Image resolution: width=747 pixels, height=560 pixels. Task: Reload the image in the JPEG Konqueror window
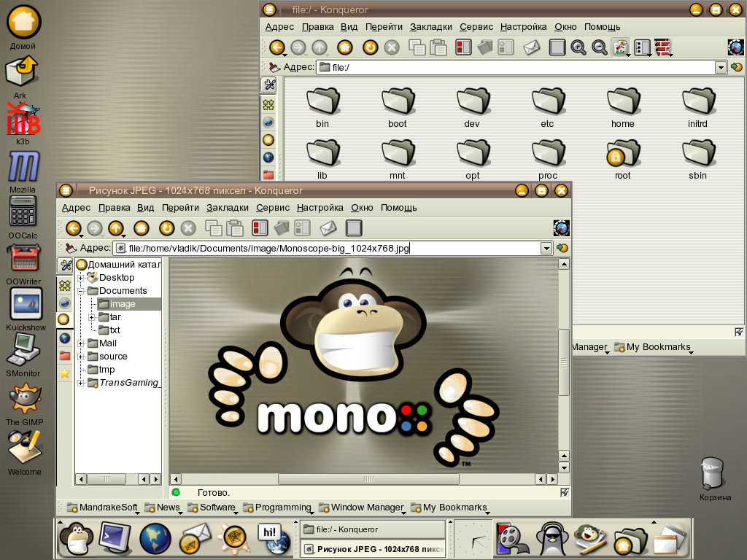(x=167, y=228)
